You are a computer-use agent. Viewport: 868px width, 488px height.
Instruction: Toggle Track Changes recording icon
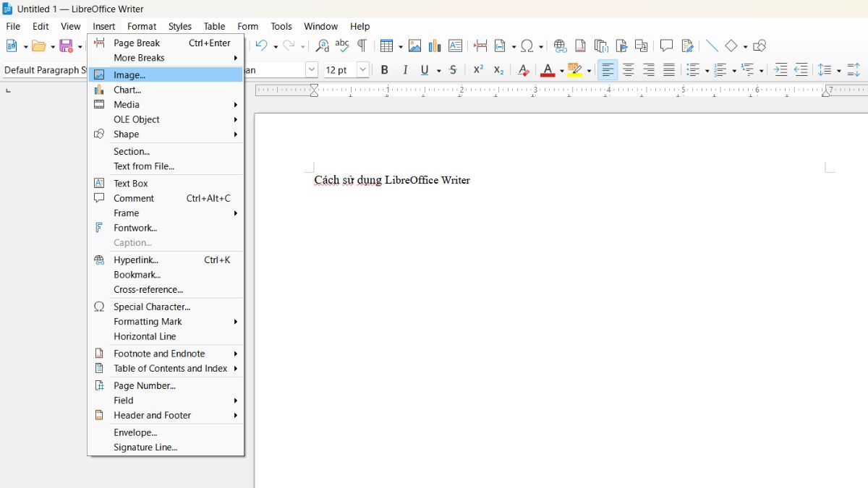tap(687, 46)
